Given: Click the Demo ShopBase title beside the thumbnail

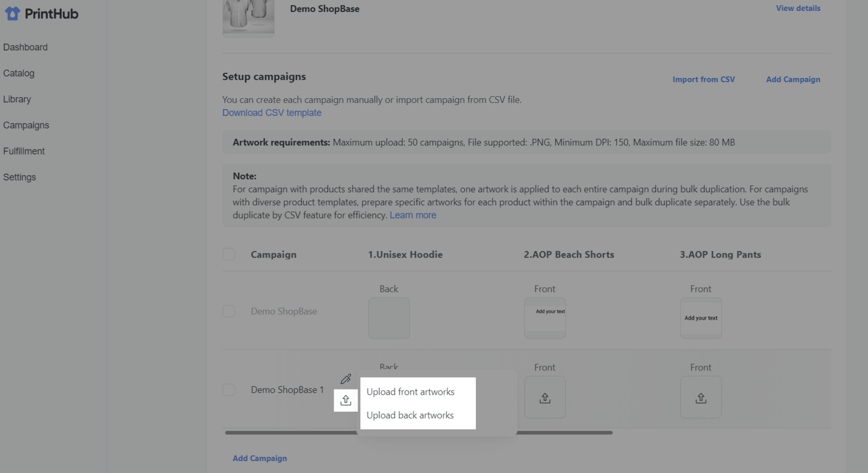Looking at the screenshot, I should click(x=324, y=9).
